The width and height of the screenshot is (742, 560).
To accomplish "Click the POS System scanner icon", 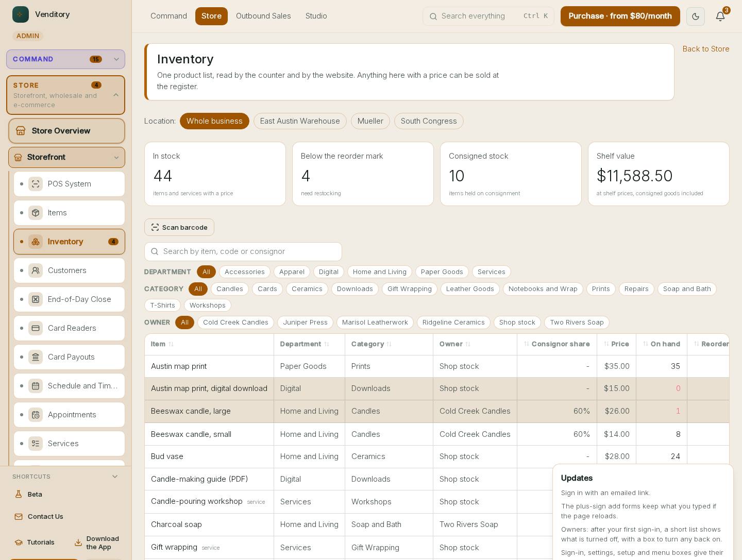I will (x=36, y=184).
